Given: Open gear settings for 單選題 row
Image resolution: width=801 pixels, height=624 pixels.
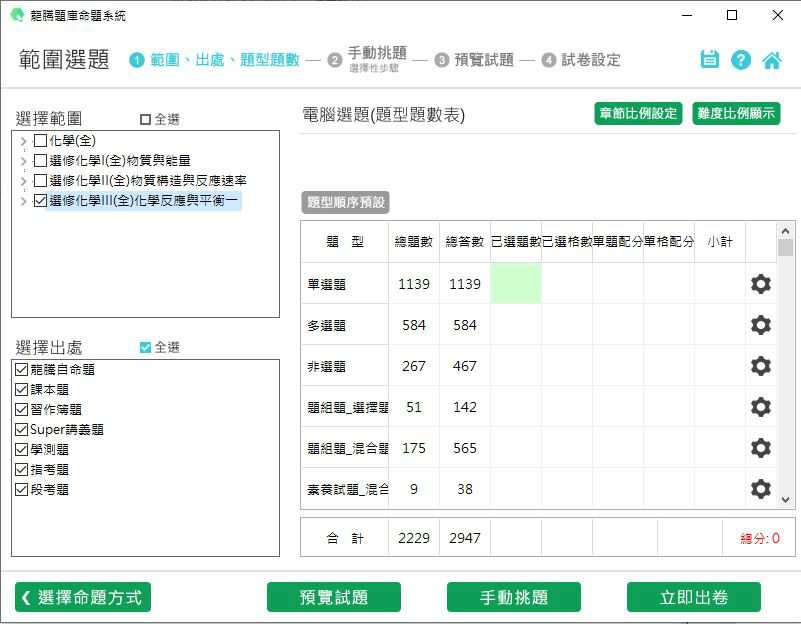Looking at the screenshot, I should [x=761, y=284].
